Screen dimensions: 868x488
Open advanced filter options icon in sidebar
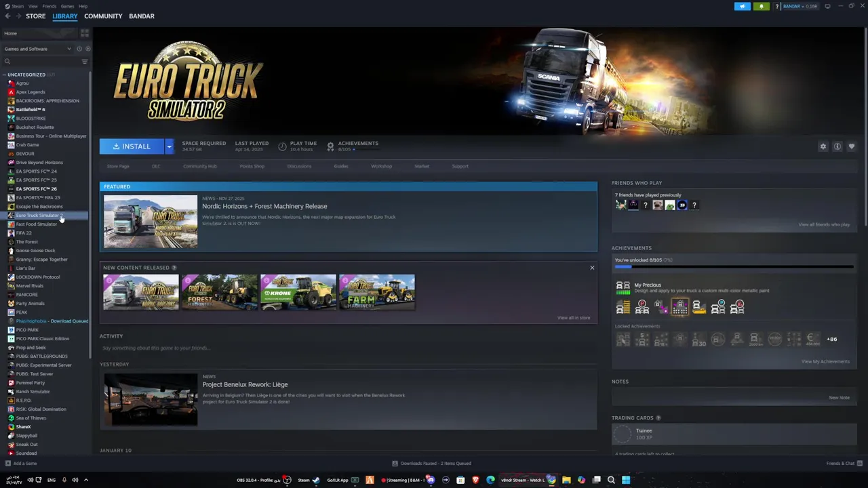[85, 62]
